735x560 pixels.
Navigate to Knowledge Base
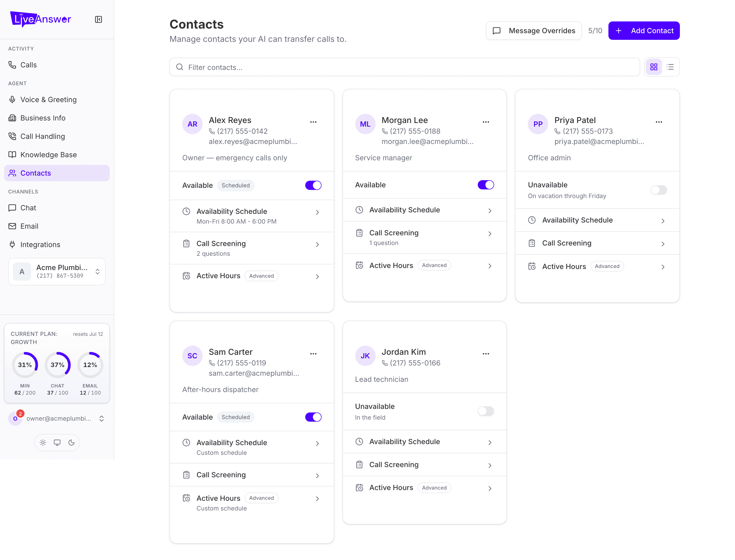(x=57, y=154)
